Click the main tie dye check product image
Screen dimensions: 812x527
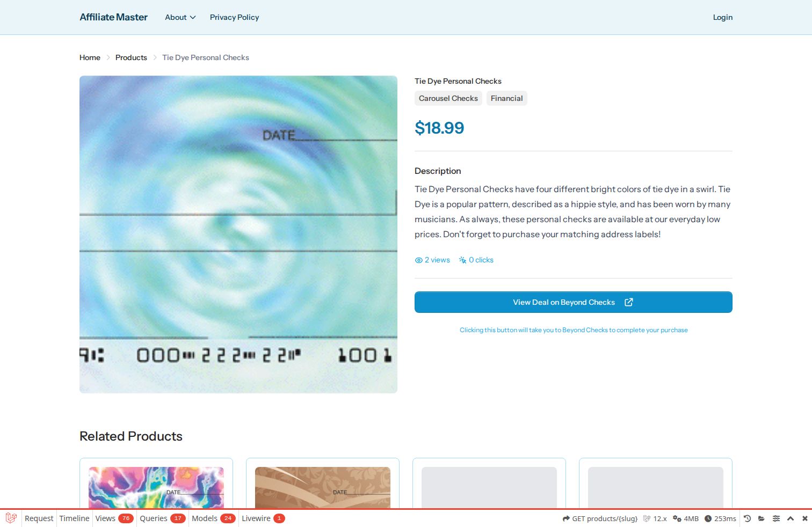[238, 235]
